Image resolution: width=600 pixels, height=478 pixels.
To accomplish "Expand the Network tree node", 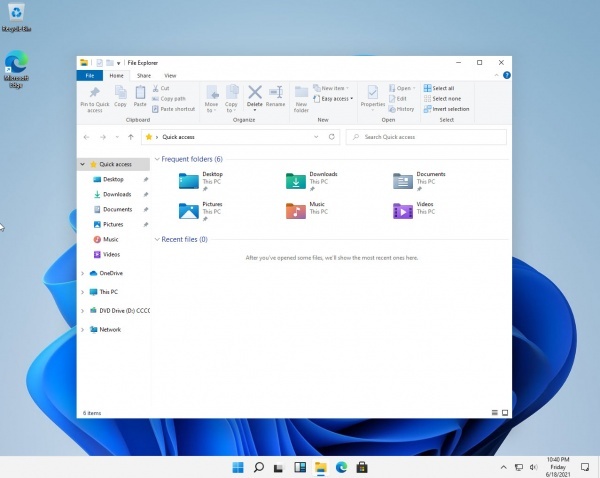I will point(82,330).
